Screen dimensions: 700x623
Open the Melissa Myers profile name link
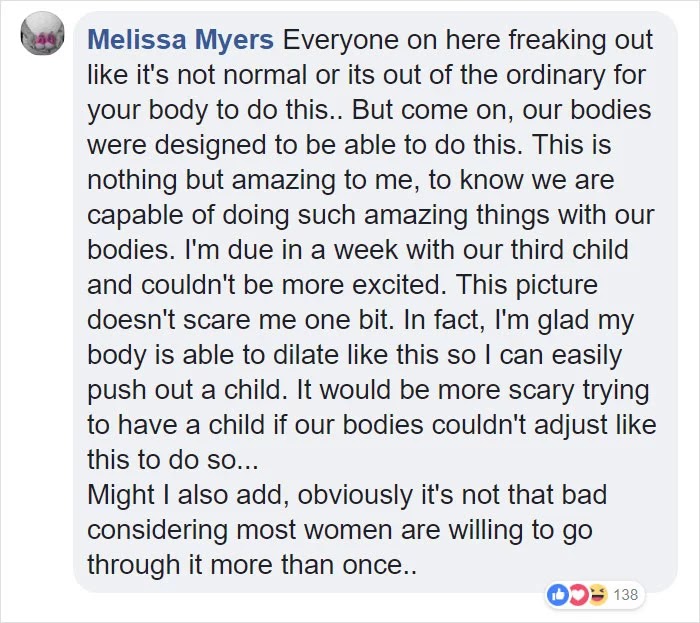point(181,42)
